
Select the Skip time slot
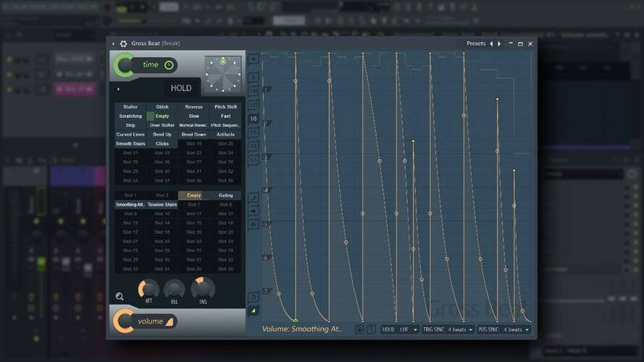point(130,125)
